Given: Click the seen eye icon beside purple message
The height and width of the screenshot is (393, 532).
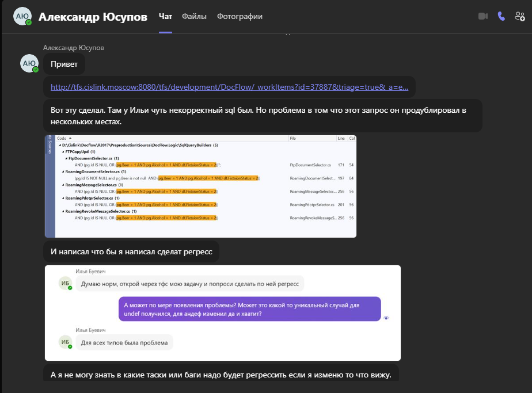Looking at the screenshot, I should click(386, 318).
